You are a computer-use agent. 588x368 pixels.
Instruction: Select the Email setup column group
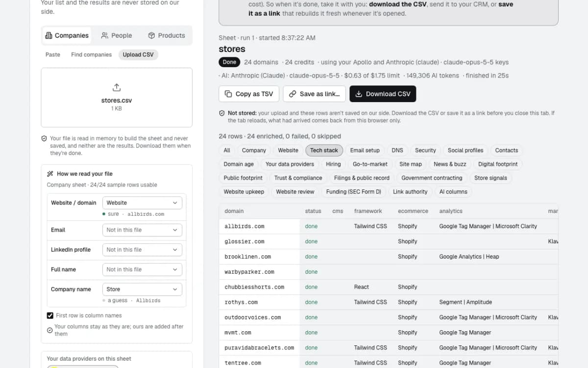pyautogui.click(x=365, y=150)
